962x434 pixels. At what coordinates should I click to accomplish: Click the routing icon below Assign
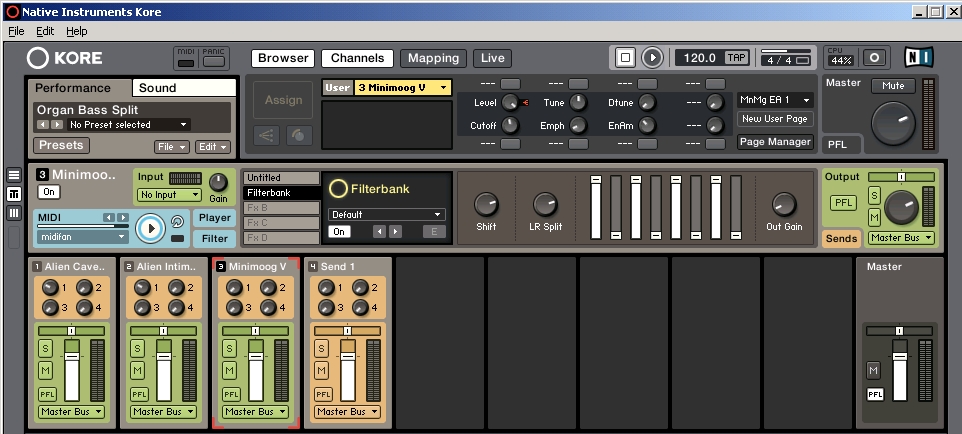click(266, 136)
